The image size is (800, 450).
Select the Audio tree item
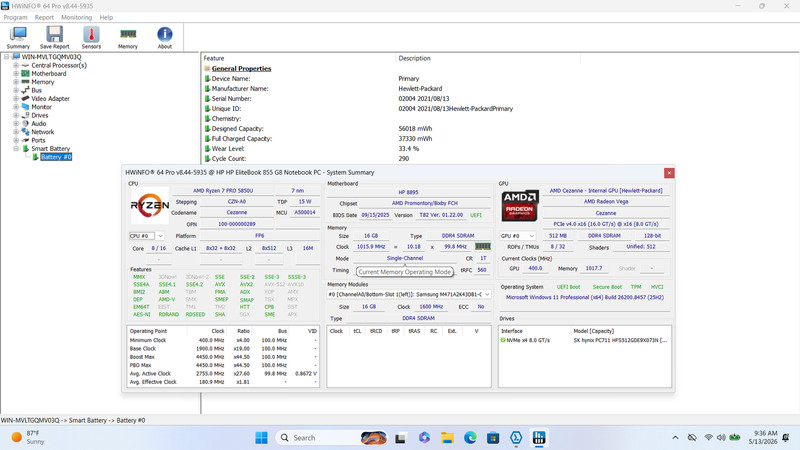(39, 123)
